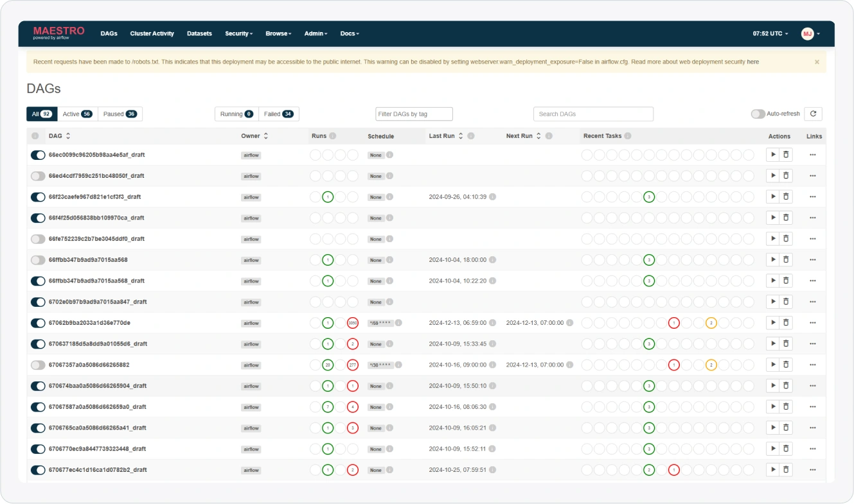This screenshot has height=504, width=854.
Task: Open Cluster Activity page
Action: [x=152, y=33]
